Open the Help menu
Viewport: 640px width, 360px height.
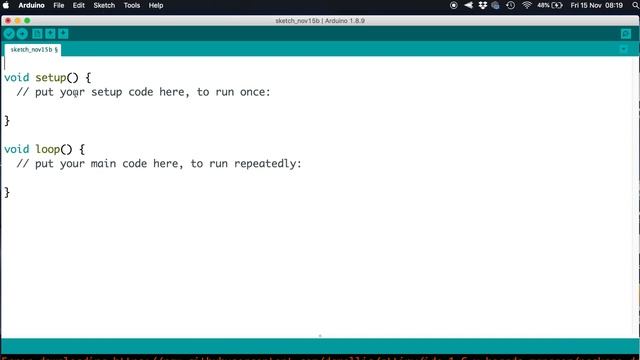pos(156,5)
